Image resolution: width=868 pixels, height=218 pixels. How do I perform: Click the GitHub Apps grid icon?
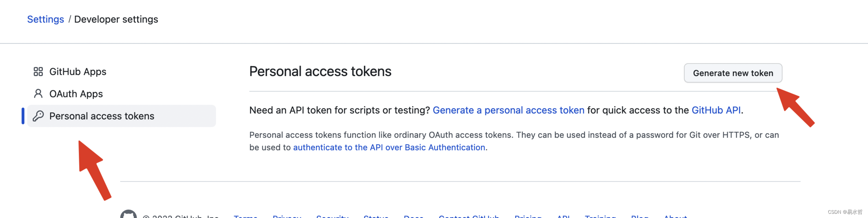tap(38, 72)
